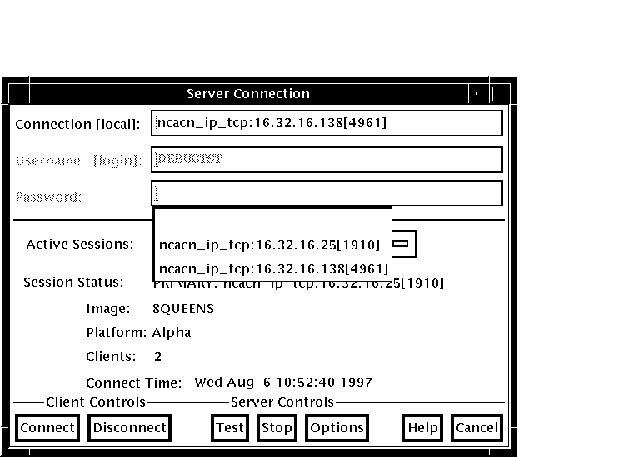Click the Server Connection title bar

248,94
